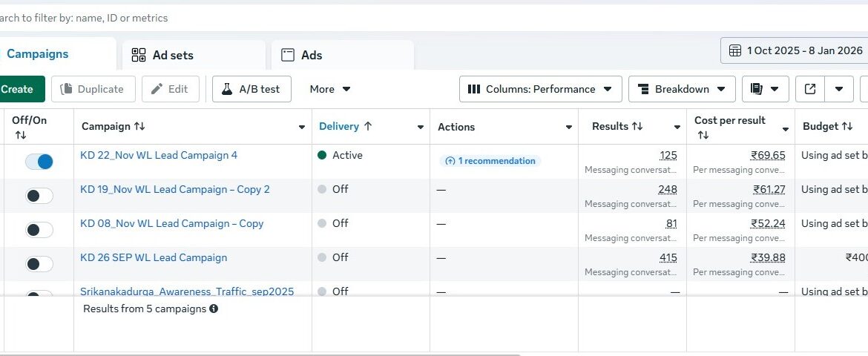Sort by Budget column arrows
This screenshot has width=868, height=356.
point(846,127)
